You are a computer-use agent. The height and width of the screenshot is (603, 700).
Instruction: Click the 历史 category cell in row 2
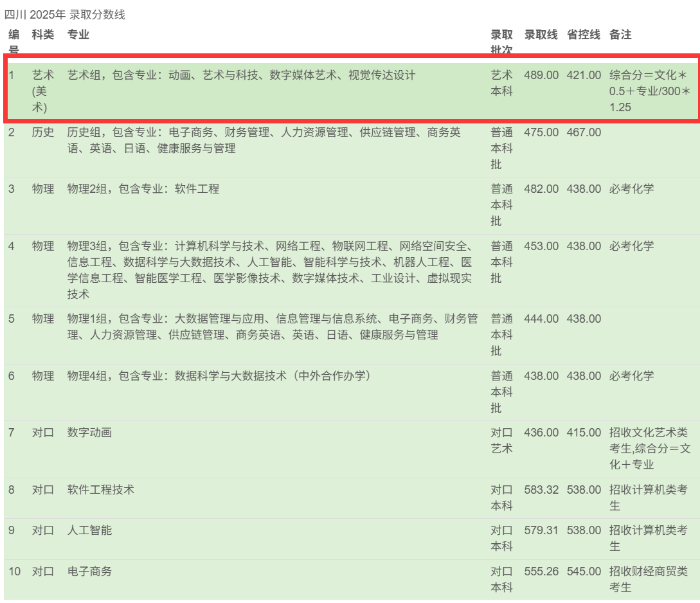pyautogui.click(x=43, y=132)
